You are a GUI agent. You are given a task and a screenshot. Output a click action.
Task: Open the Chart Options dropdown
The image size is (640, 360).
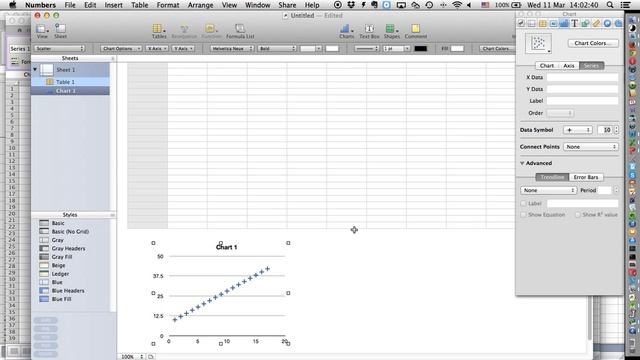coord(121,48)
